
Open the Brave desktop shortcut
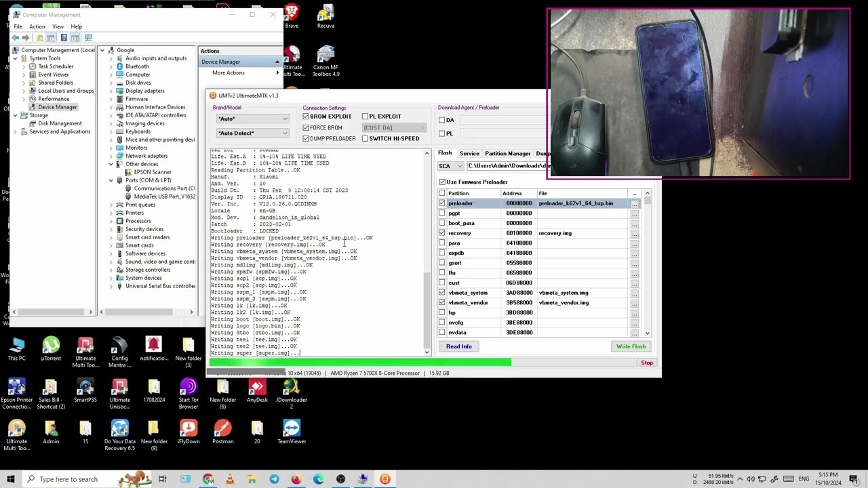point(292,17)
